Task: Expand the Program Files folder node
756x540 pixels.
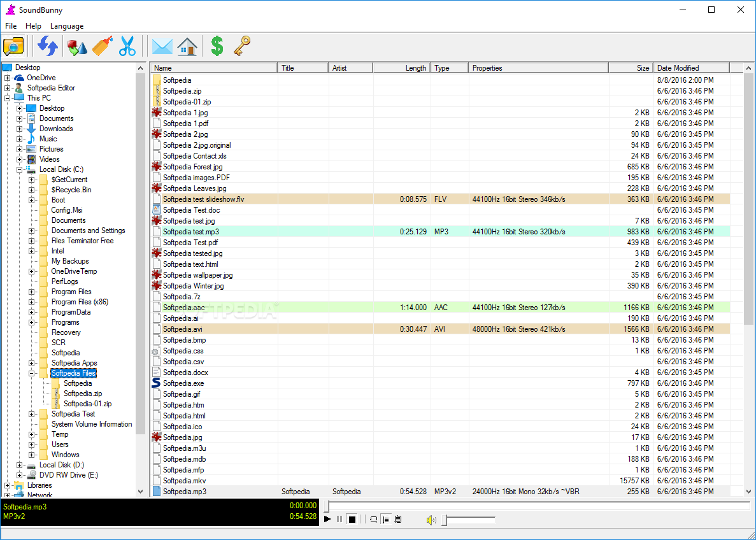Action: [31, 292]
